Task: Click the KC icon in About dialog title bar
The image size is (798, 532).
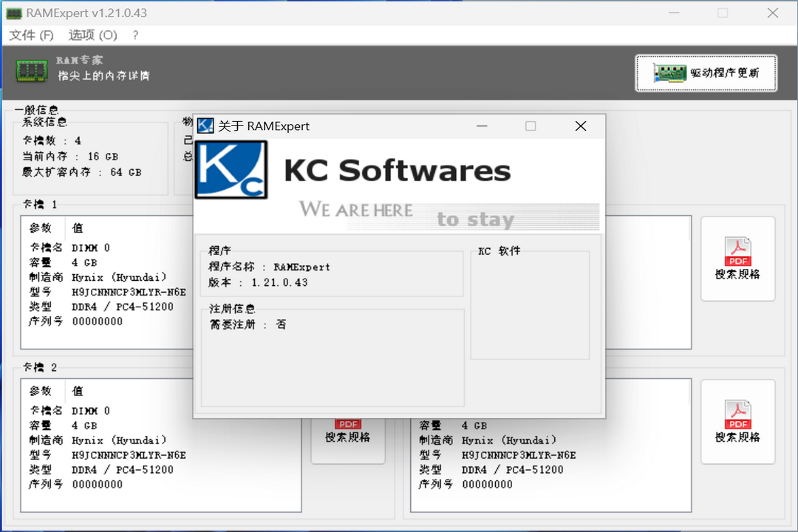Action: [x=205, y=125]
